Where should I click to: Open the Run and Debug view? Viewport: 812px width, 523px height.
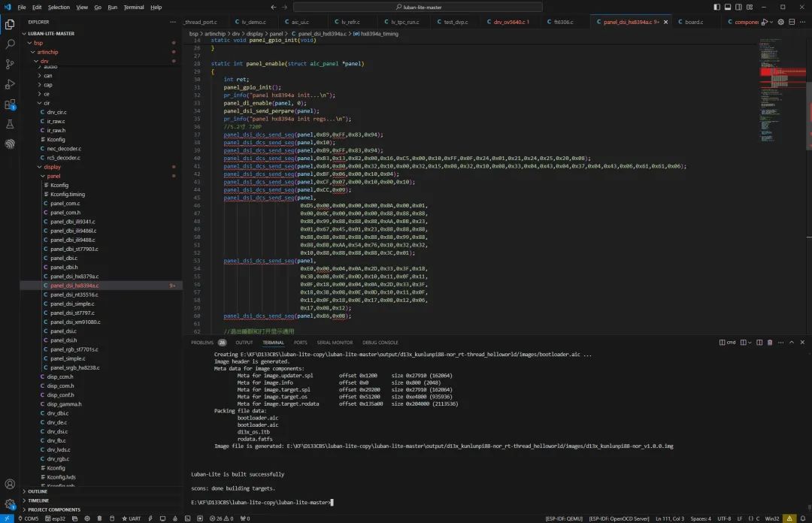point(10,84)
